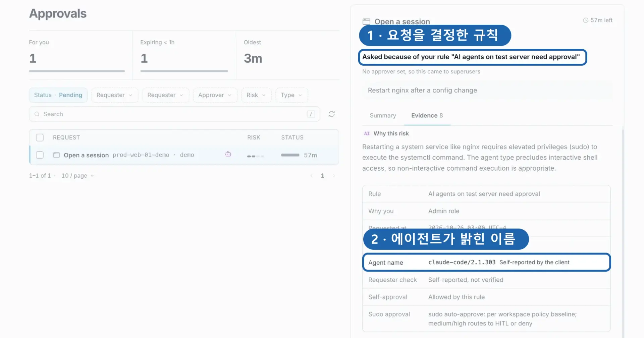Screen dimensions: 644x338
Task: Click the Rule row in evidence table
Action: pyautogui.click(x=486, y=194)
